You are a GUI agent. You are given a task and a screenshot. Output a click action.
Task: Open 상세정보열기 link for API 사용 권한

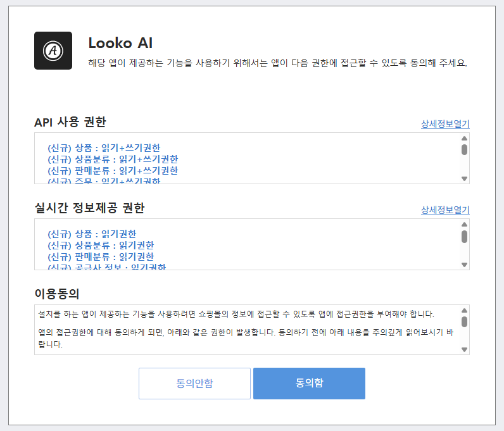pos(445,124)
